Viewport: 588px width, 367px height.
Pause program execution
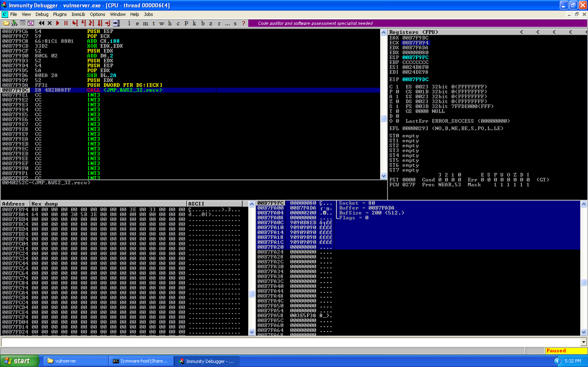pos(66,23)
